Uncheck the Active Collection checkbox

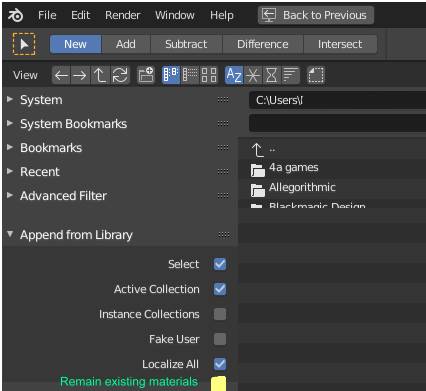(x=220, y=289)
